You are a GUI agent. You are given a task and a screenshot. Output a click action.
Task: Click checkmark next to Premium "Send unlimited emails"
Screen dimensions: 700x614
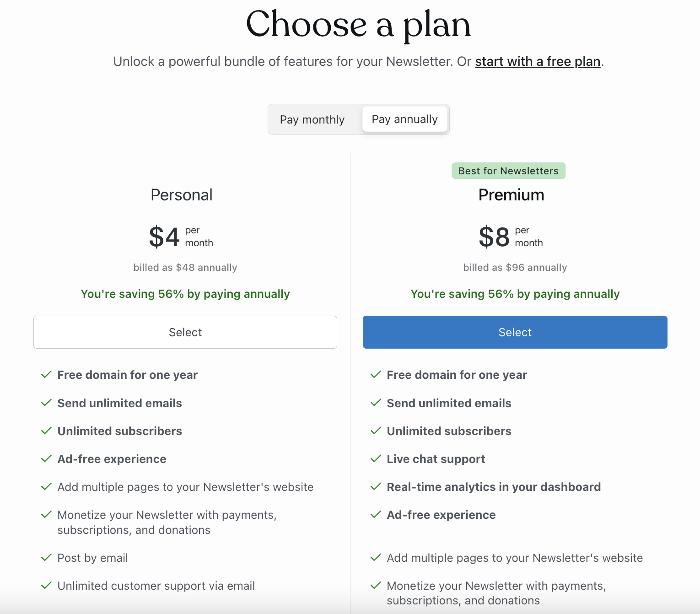click(x=376, y=403)
